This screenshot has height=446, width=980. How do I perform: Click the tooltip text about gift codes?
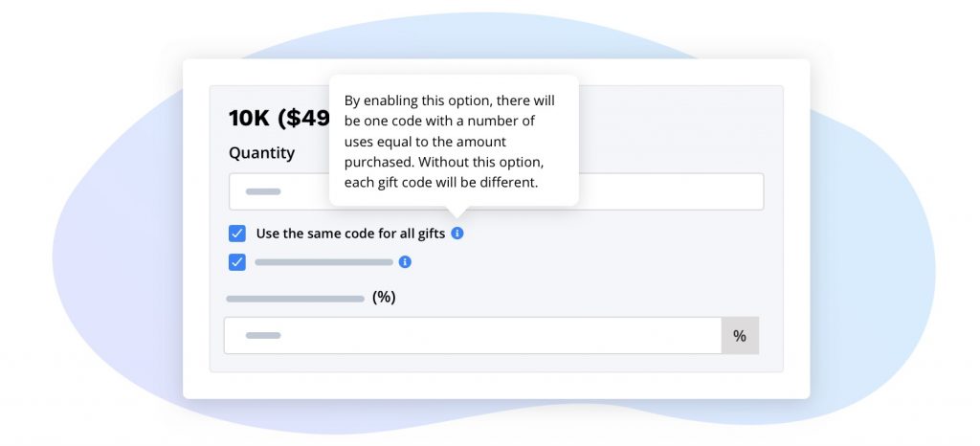pyautogui.click(x=450, y=141)
